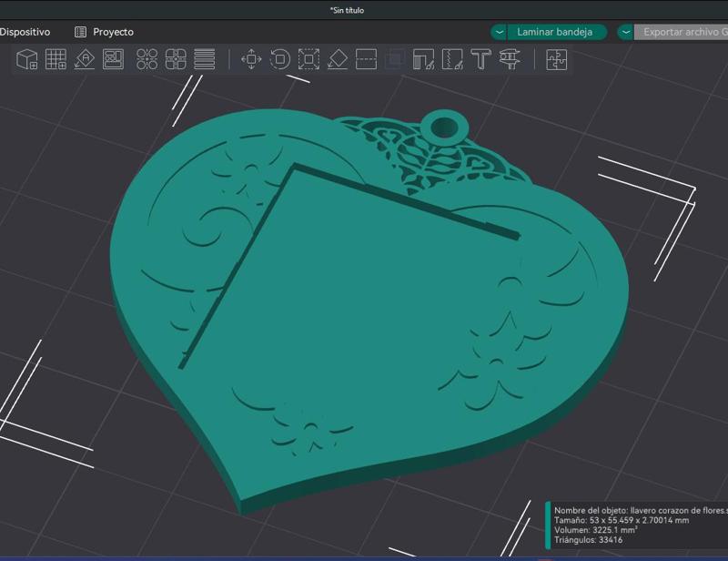Image resolution: width=728 pixels, height=561 pixels.
Task: Click the 'Volumen: 3225.1 mm³' text
Action: pyautogui.click(x=596, y=530)
